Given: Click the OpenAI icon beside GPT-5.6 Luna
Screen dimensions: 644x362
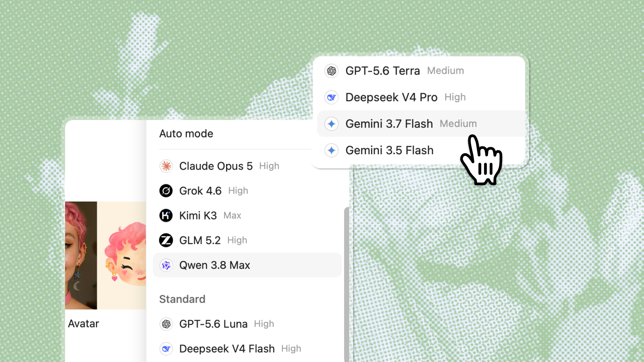Looking at the screenshot, I should pos(166,324).
